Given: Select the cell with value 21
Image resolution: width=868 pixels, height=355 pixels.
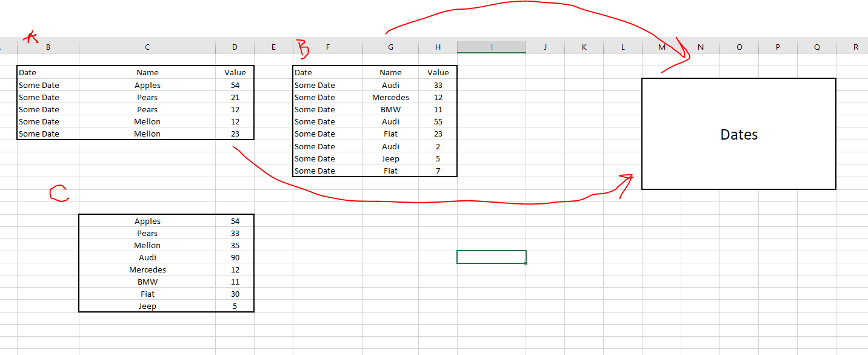Looking at the screenshot, I should coord(235,97).
